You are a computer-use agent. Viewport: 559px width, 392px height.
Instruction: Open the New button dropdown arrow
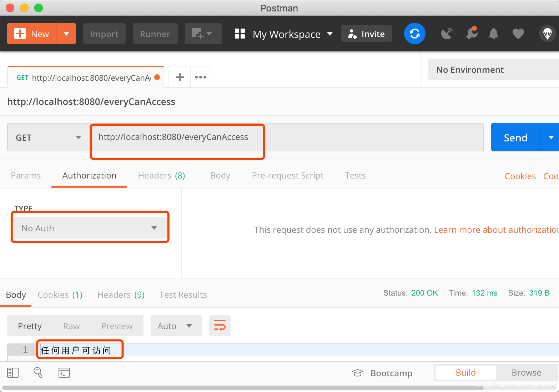(x=66, y=34)
